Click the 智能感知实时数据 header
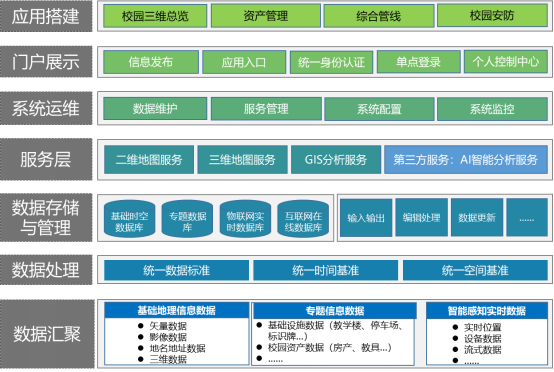 click(487, 311)
